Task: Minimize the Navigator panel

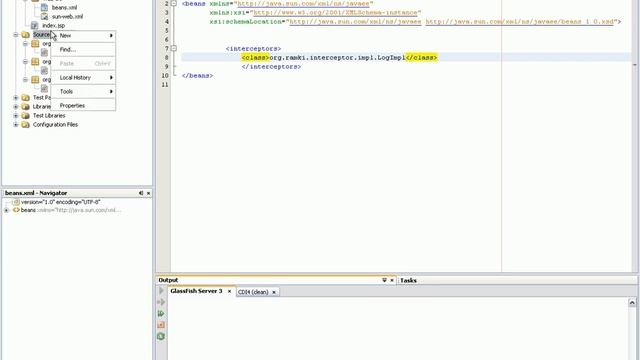Action: [x=141, y=193]
